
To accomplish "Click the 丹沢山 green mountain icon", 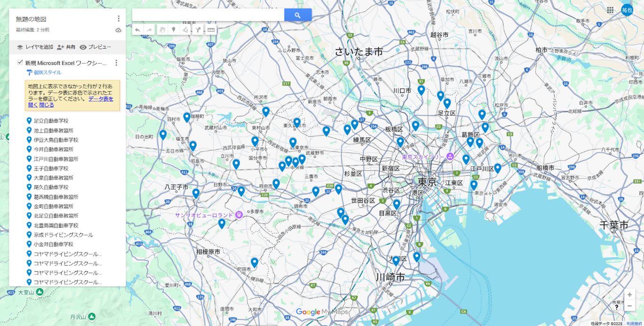I will point(92,317).
